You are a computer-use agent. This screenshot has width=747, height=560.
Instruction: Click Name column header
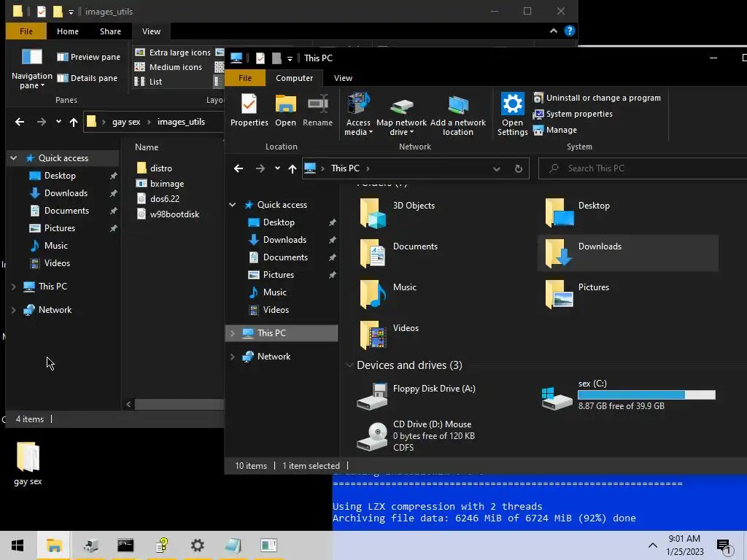pos(147,147)
